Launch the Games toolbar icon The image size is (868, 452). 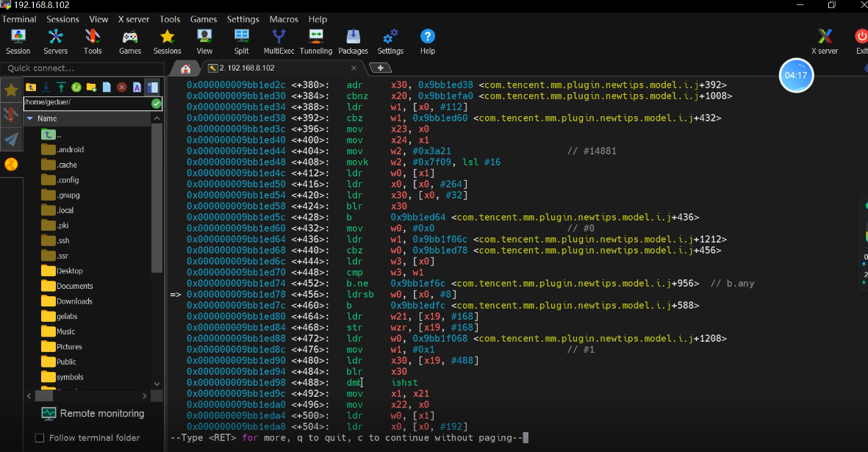tap(130, 42)
